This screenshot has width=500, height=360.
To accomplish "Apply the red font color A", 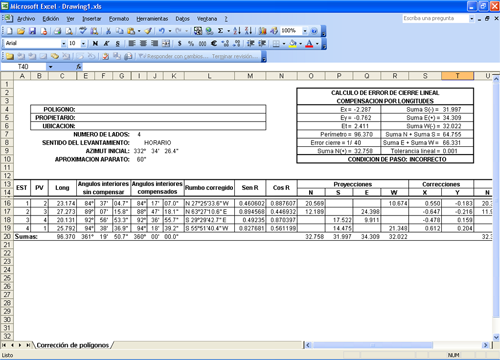I will 309,43.
